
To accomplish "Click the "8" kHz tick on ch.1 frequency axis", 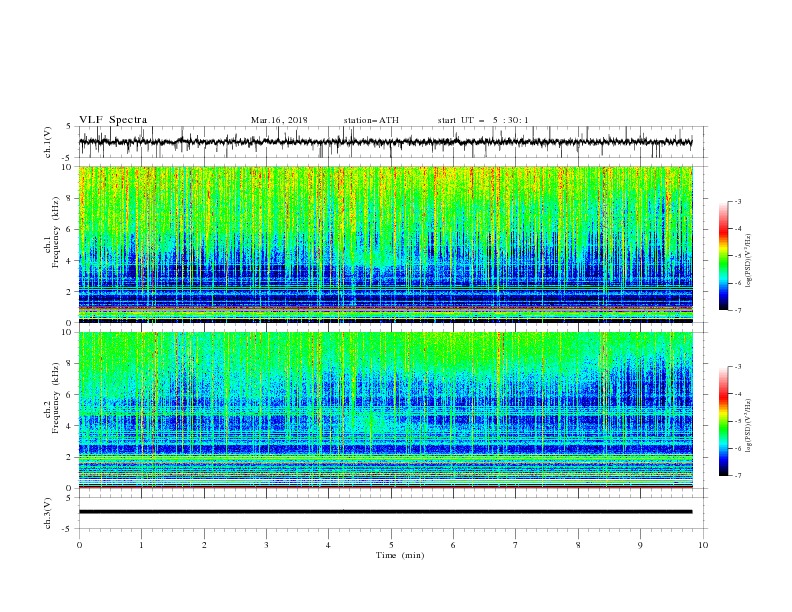I will pos(70,198).
